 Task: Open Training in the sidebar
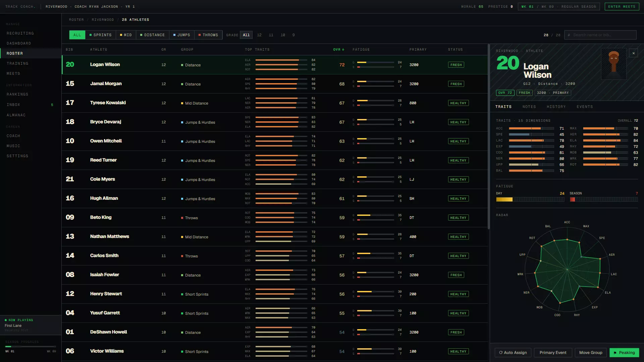17,63
